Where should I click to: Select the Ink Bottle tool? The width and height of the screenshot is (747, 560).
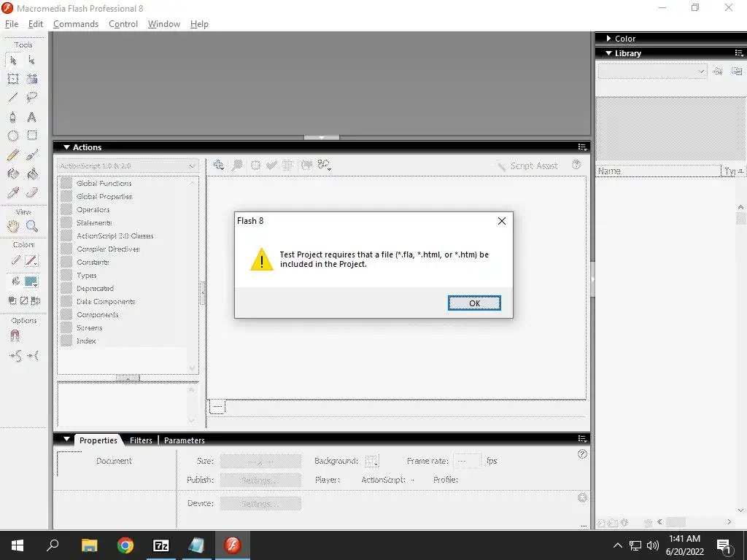[x=13, y=174]
